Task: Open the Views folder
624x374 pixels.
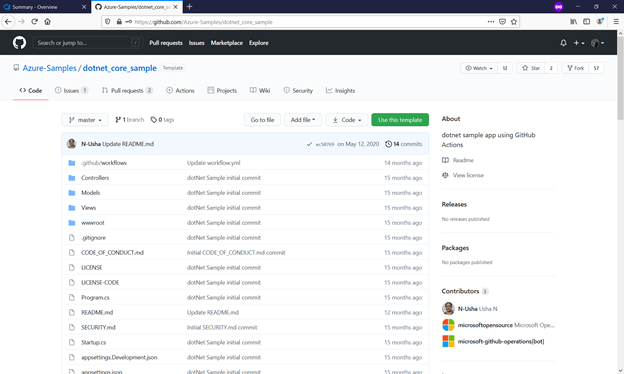Action: point(88,208)
